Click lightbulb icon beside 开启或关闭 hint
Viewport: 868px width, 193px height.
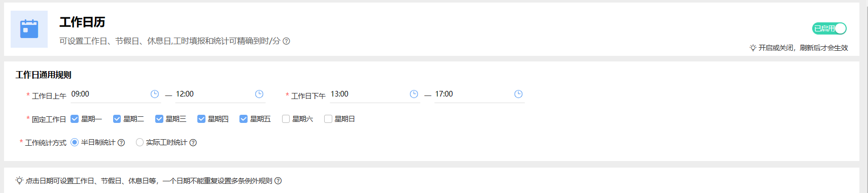point(753,48)
